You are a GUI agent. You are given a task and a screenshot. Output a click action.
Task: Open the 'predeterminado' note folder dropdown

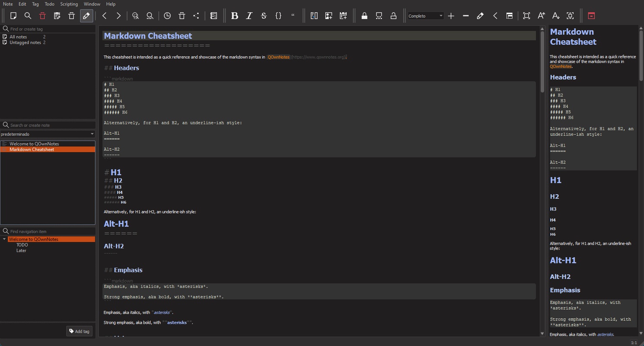(48, 134)
